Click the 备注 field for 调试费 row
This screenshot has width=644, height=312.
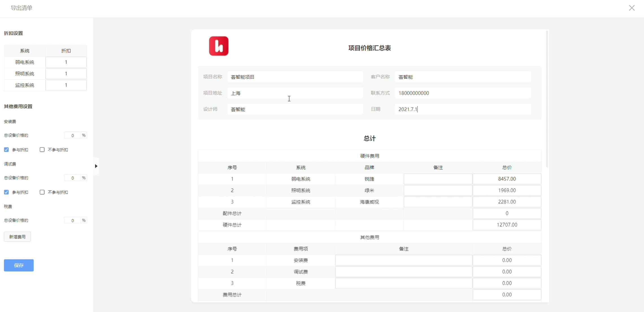[404, 272]
